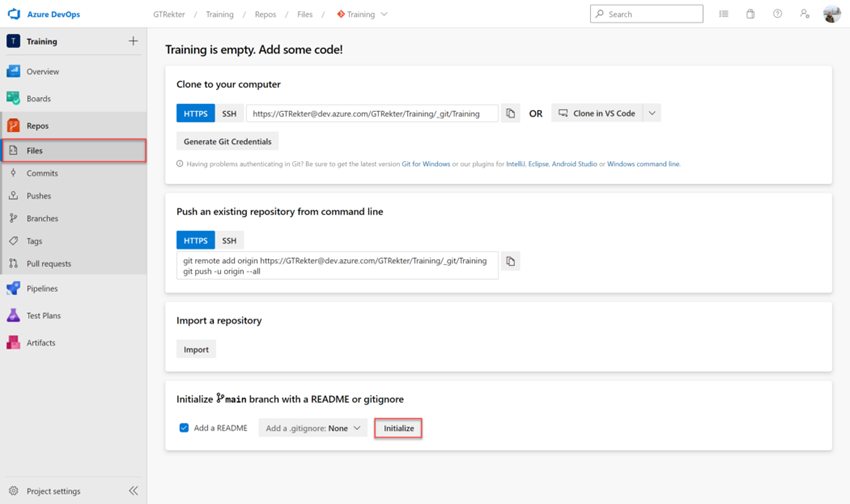The image size is (850, 504).
Task: Add new item with plus icon
Action: pyautogui.click(x=133, y=41)
